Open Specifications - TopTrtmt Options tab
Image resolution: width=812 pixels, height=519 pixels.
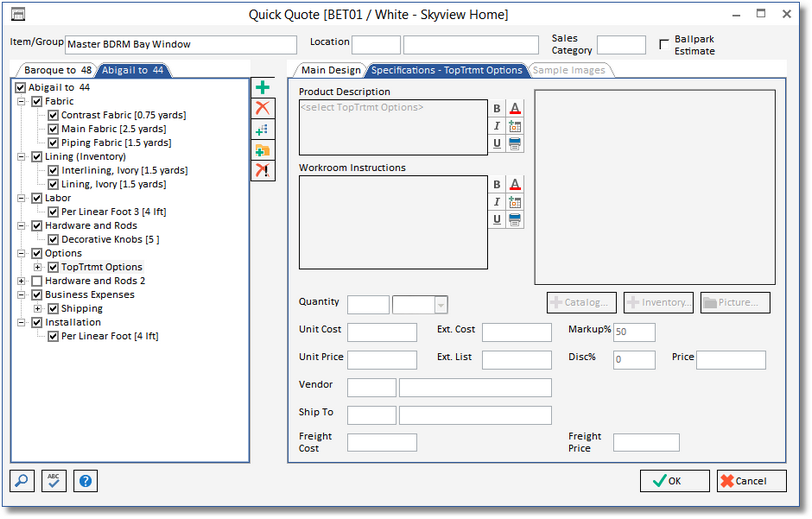(x=446, y=70)
